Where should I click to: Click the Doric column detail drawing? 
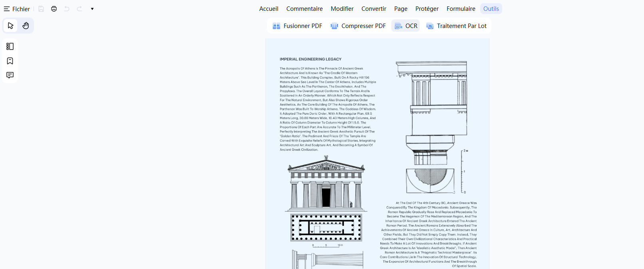click(432, 128)
